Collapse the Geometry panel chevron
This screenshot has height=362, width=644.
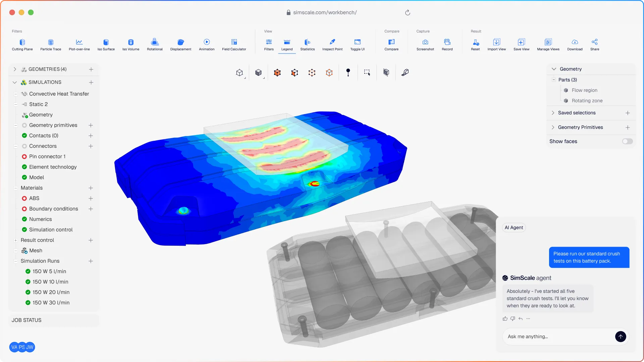[x=554, y=69]
